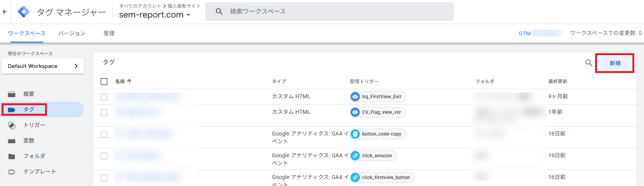Screen dimensions: 644x186
Task: Click the 検索ワークスペース search field
Action: [329, 12]
